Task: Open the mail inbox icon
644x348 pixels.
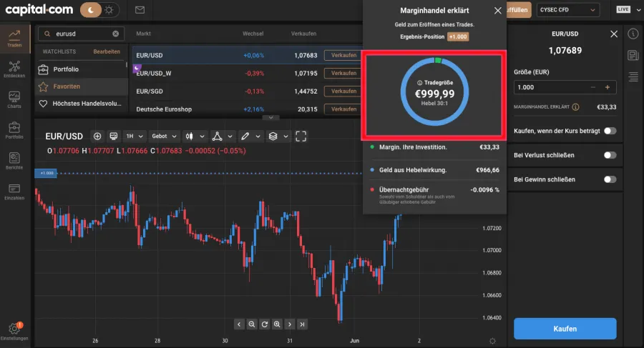Action: point(140,10)
